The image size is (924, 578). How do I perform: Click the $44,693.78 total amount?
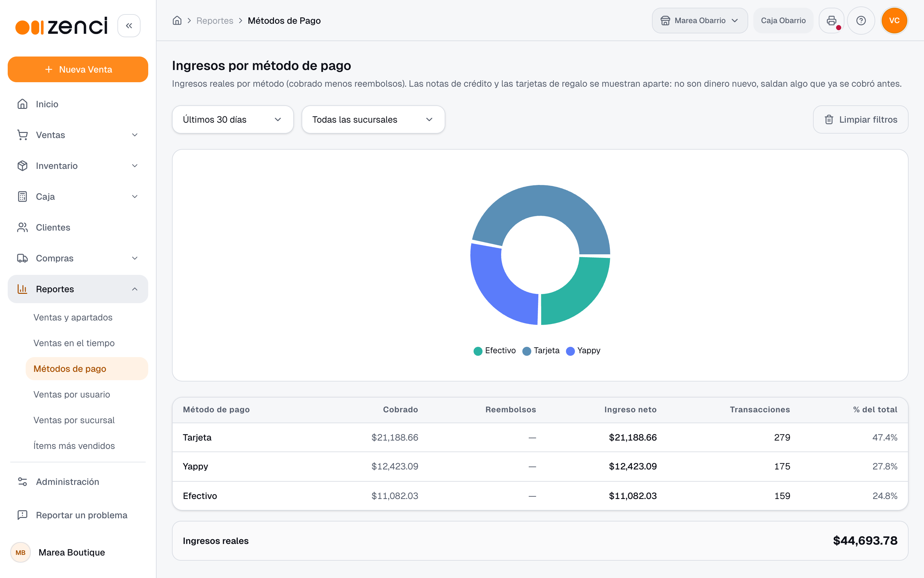coord(865,540)
